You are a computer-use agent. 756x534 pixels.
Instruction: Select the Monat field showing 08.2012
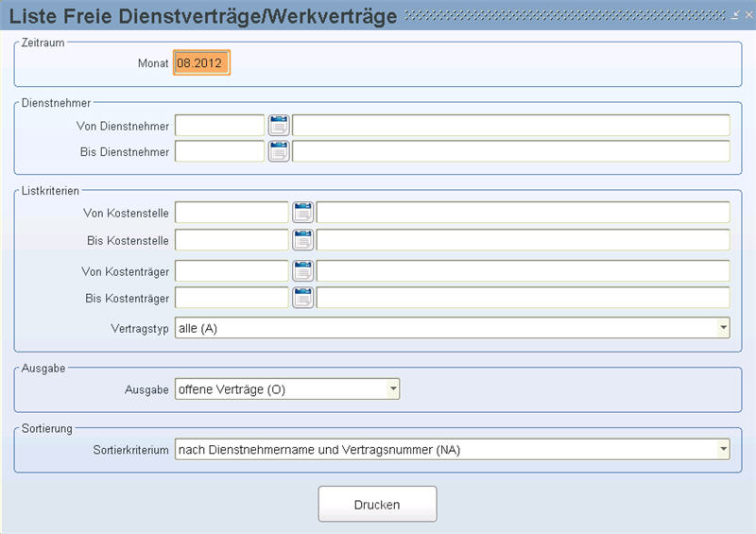click(201, 62)
